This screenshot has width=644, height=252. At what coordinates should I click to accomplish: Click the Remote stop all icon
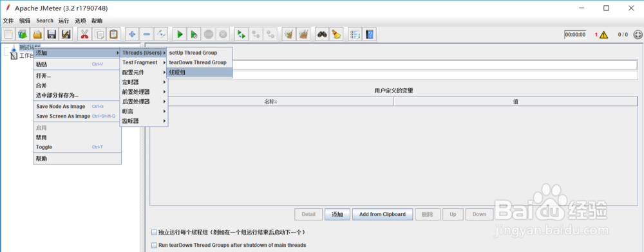coord(256,35)
